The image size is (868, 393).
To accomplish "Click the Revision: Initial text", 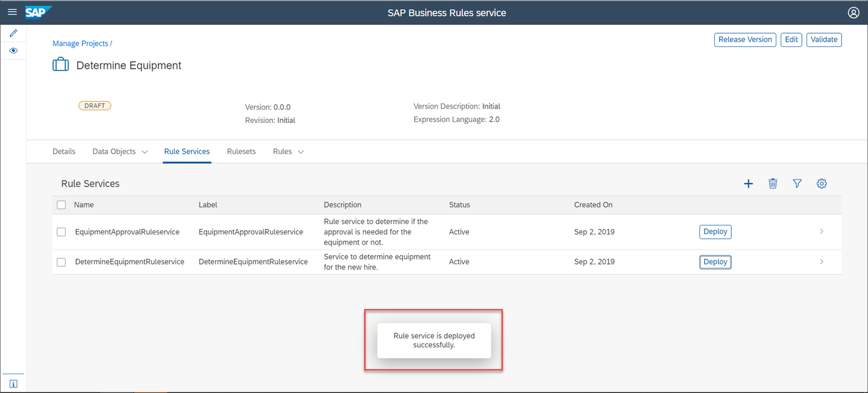I will [270, 121].
